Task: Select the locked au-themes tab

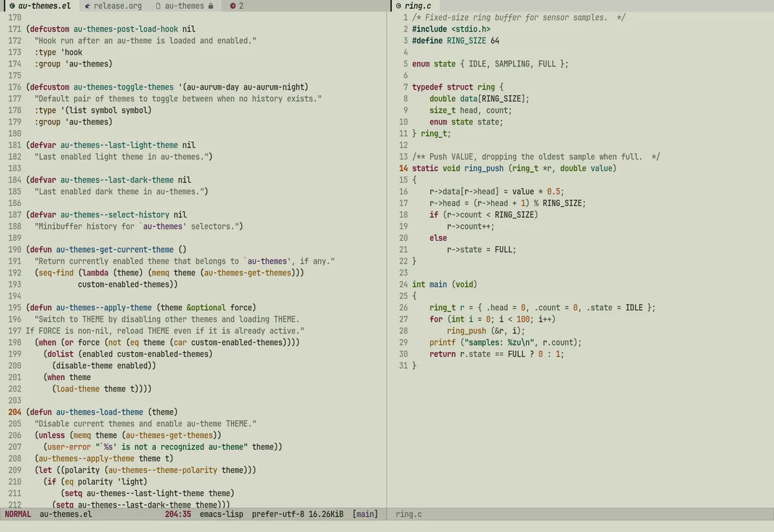Action: (184, 6)
